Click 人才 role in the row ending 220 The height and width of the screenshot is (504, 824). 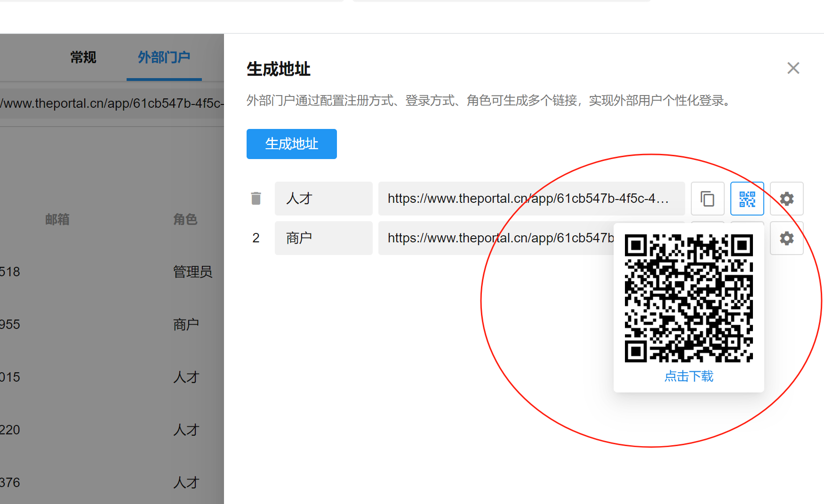point(186,430)
